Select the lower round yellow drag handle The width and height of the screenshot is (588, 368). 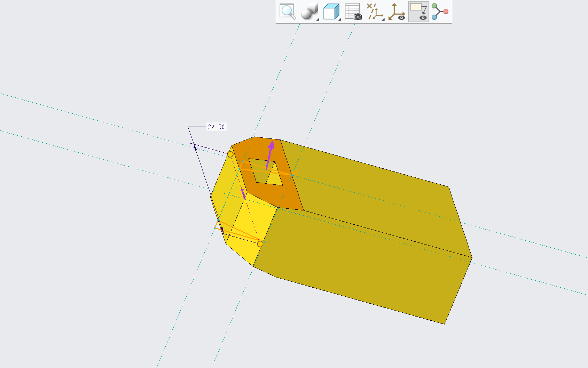(260, 244)
